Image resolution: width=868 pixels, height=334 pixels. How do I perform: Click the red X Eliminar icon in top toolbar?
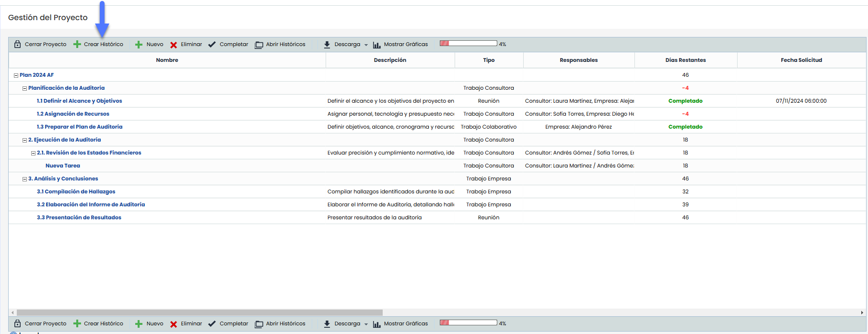tap(174, 45)
